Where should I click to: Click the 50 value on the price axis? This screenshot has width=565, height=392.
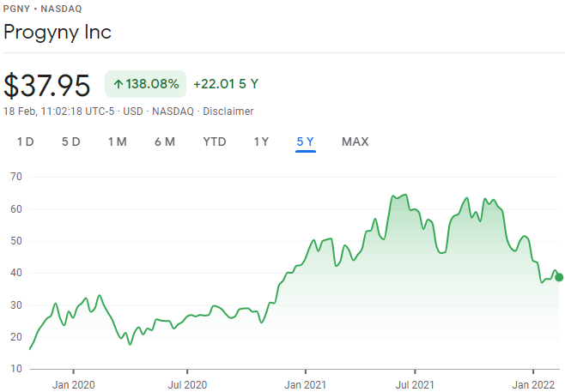[x=16, y=241]
